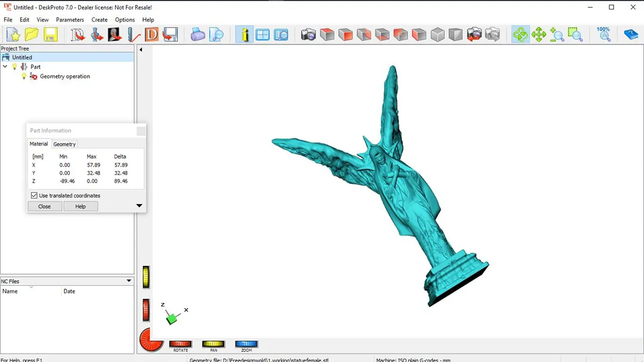This screenshot has height=362, width=644.
Task: Click the floppy disk with red arrow icon
Action: tap(170, 35)
